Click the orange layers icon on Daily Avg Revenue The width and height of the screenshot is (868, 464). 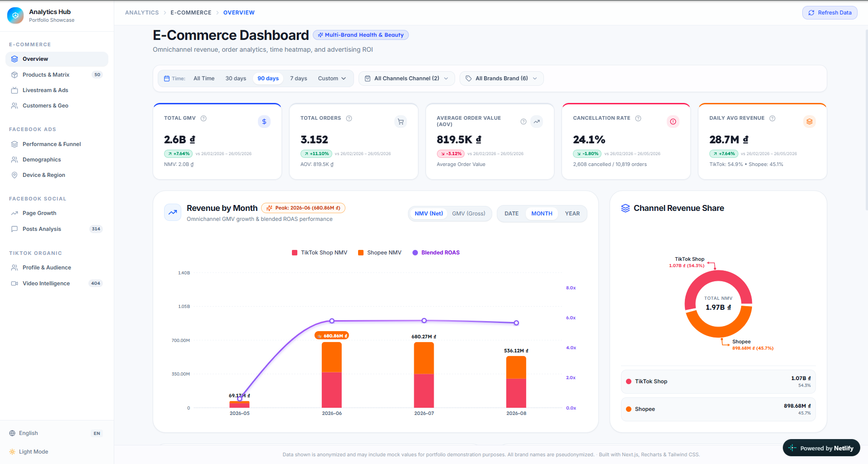coord(810,122)
